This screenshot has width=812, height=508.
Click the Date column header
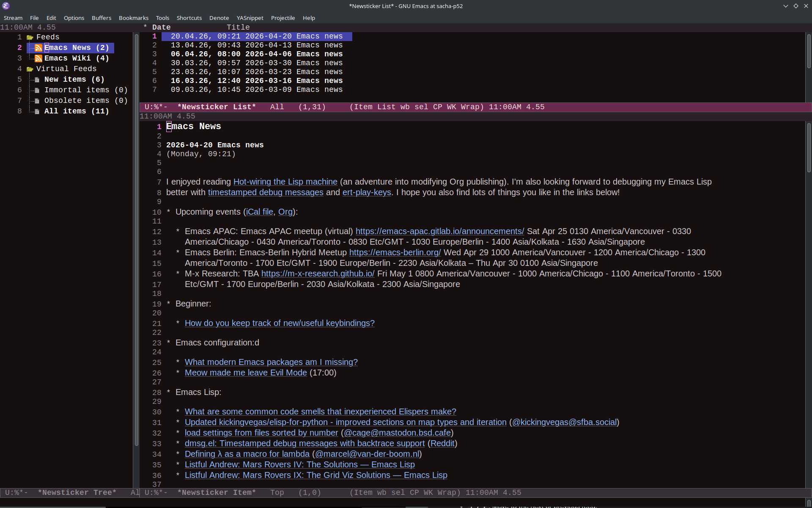pyautogui.click(x=162, y=28)
